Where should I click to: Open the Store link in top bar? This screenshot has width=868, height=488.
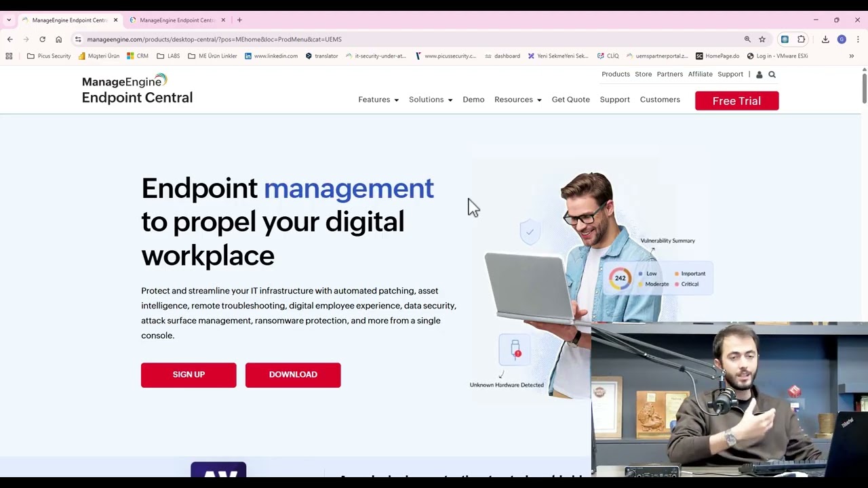[x=643, y=75]
